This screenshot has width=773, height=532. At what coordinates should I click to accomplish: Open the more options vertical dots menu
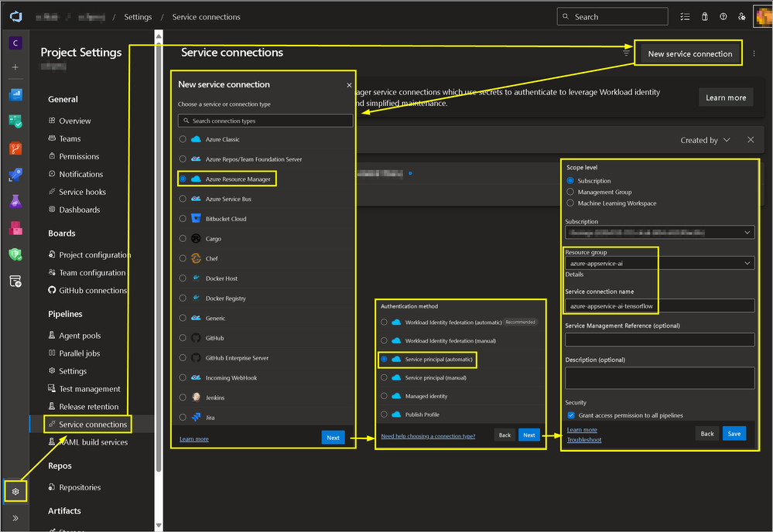tap(754, 53)
